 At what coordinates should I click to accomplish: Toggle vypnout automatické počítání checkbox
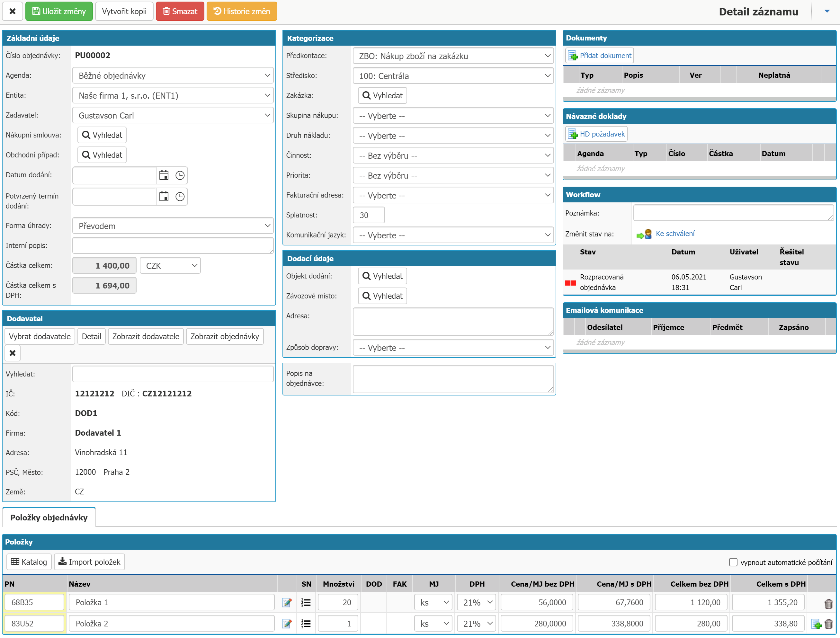click(733, 562)
